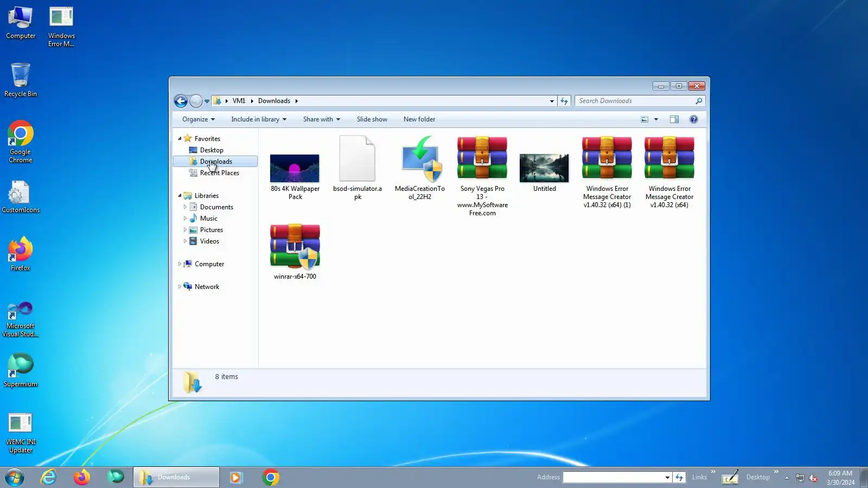The image size is (868, 488).
Task: Select the Sony Vegas Pro 13 archive
Action: pyautogui.click(x=482, y=176)
